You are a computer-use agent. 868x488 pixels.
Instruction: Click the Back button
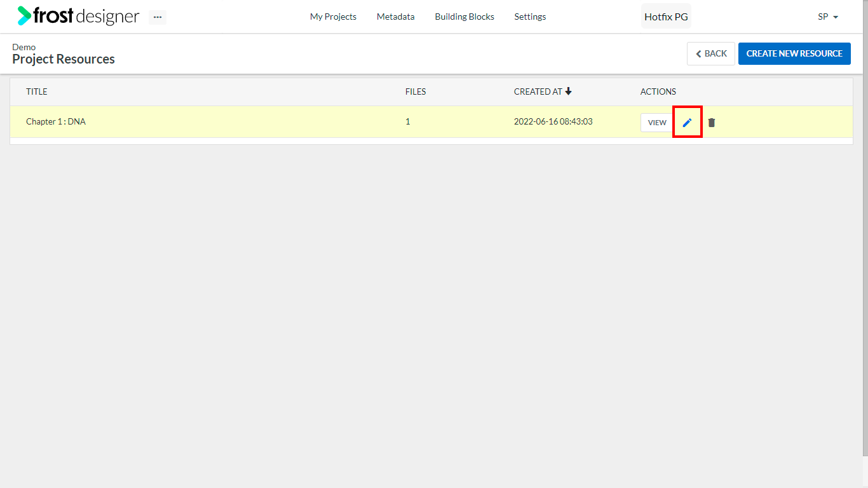pos(711,53)
